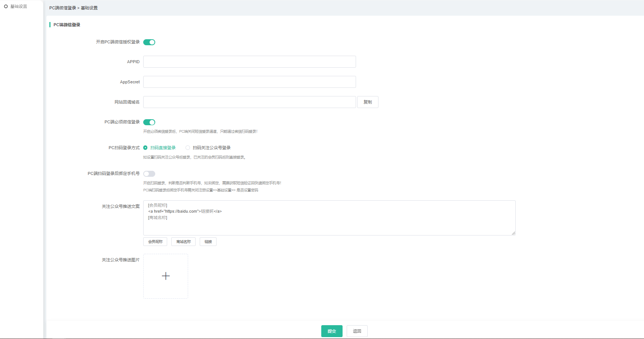The height and width of the screenshot is (339, 644).
Task: Focus the APPID input field
Action: coord(249,62)
